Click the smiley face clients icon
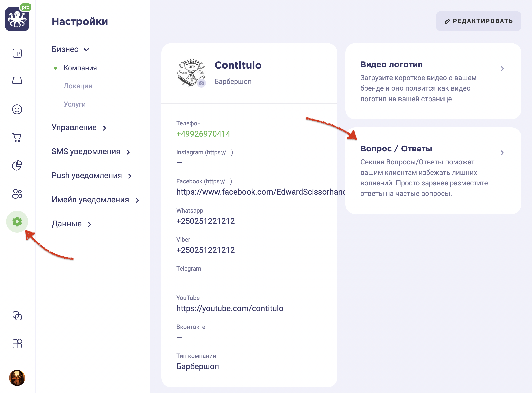Viewport: 532px width, 393px height. (17, 109)
